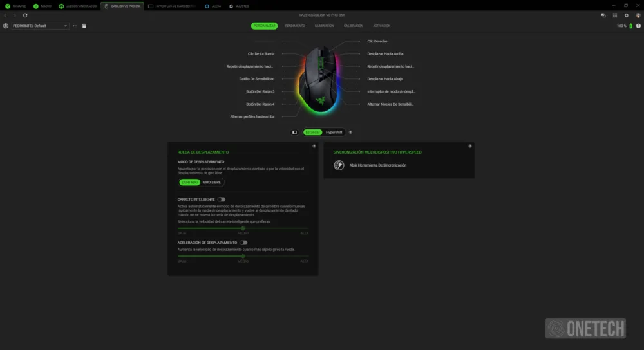Go back with the left arrow
The width and height of the screenshot is (644, 350).
pos(5,15)
